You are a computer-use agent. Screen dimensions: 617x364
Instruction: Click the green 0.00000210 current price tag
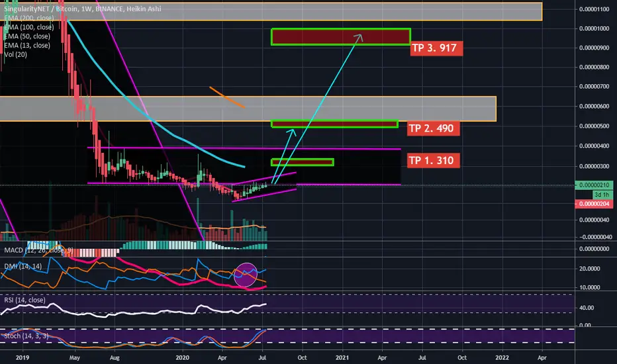point(594,185)
